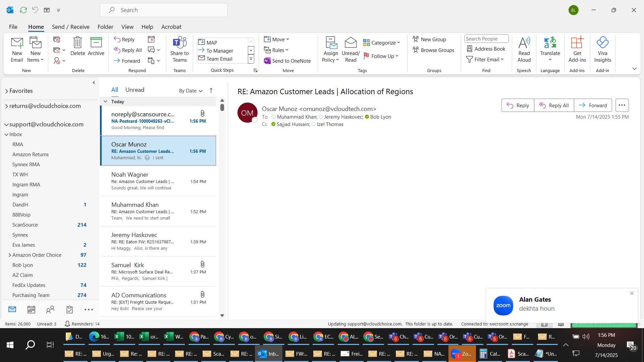Click Browse Groups in the ribbon

coord(433,50)
